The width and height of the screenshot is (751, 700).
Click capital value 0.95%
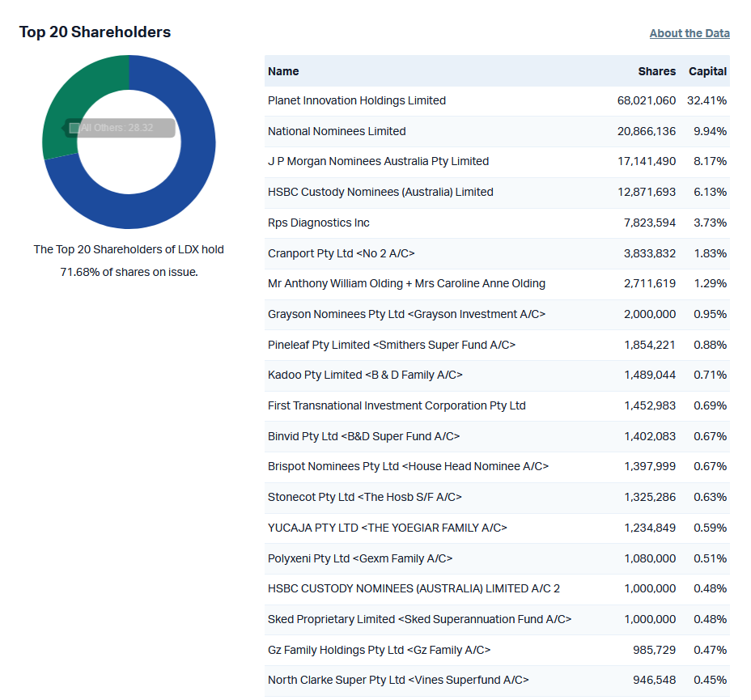(x=710, y=314)
